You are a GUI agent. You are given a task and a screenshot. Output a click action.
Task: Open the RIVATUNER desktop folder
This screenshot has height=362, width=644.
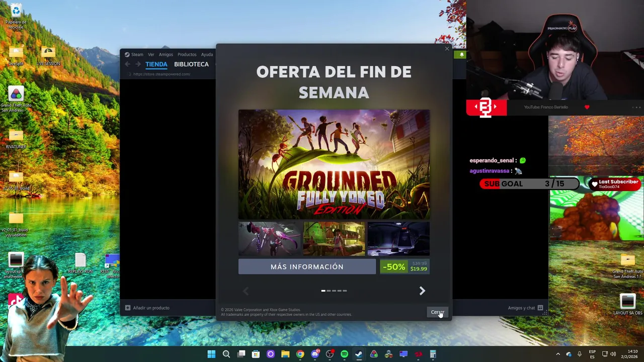pos(16,139)
